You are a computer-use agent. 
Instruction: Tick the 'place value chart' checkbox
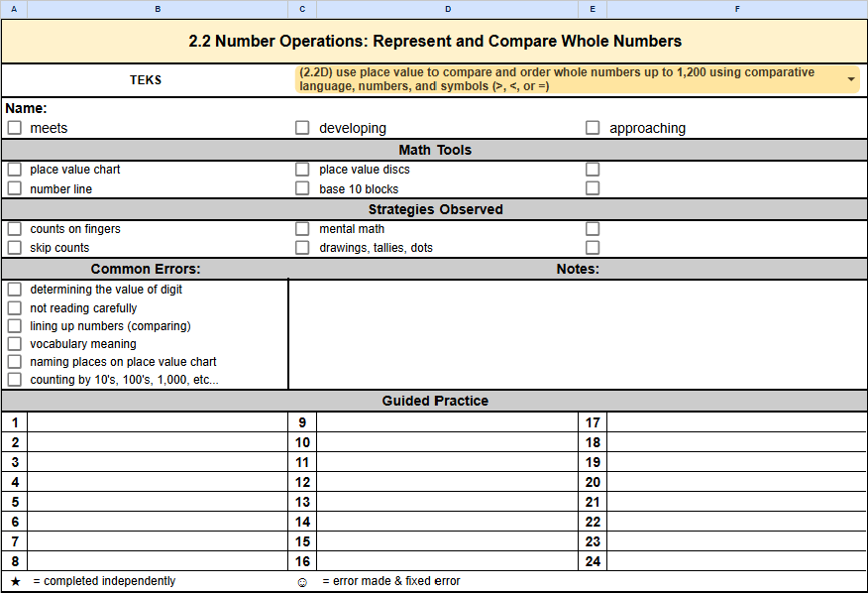click(15, 169)
